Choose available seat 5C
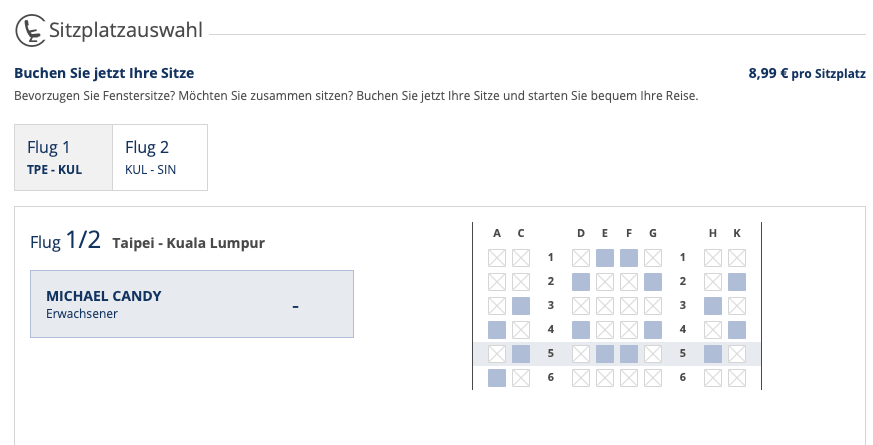Screen dimensions: 873x445 click(x=521, y=354)
